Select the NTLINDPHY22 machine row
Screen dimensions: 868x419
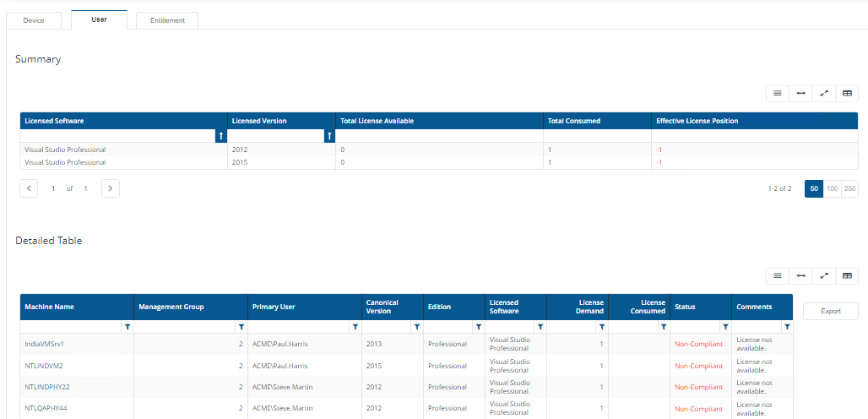(406, 387)
